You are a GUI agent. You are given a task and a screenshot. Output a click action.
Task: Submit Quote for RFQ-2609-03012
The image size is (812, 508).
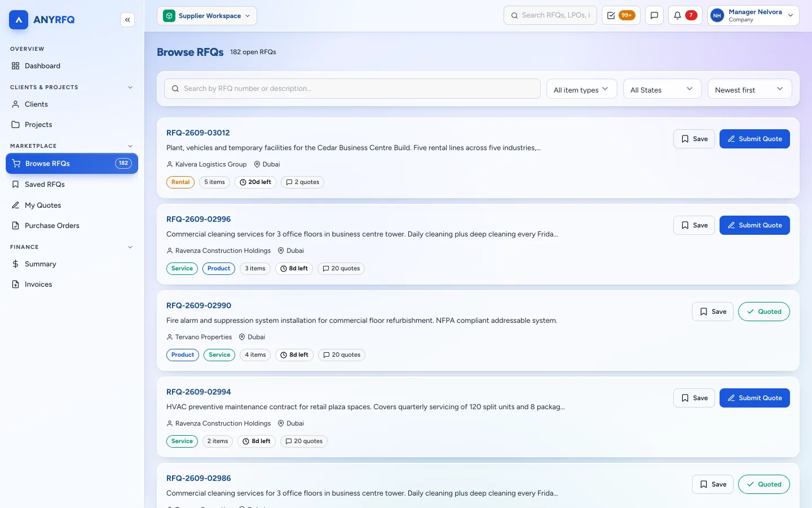754,139
